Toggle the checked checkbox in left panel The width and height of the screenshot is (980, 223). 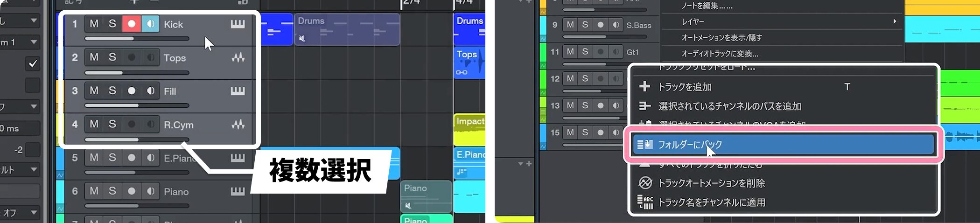tap(33, 63)
